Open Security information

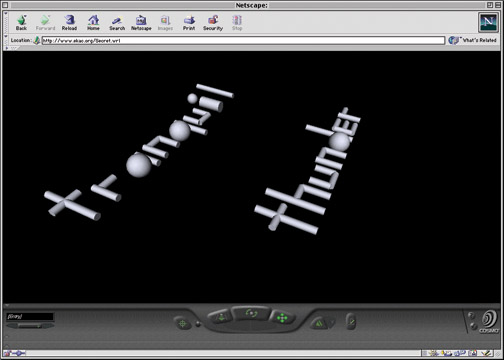pos(213,23)
